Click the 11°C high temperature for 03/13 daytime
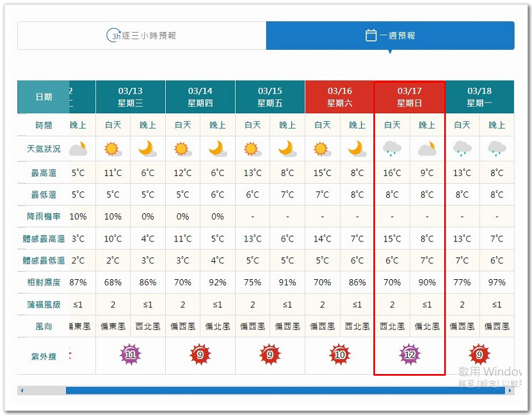The height and width of the screenshot is (415, 532). pyautogui.click(x=113, y=173)
